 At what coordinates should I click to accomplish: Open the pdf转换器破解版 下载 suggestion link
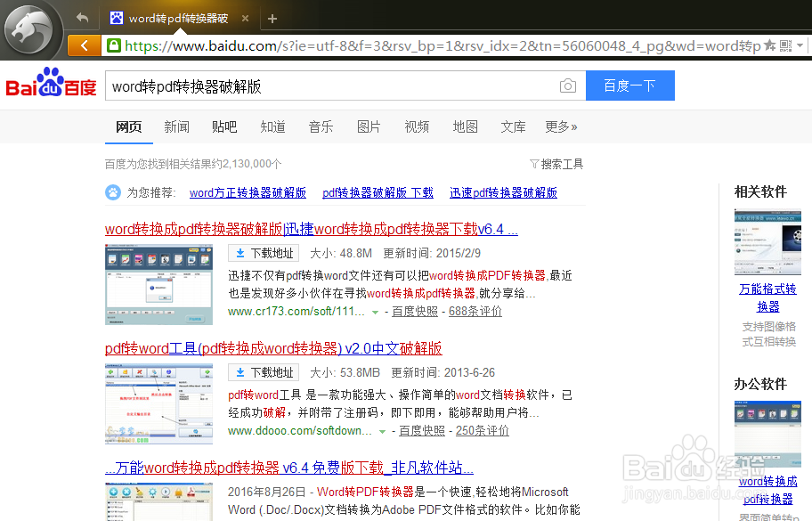pos(378,192)
